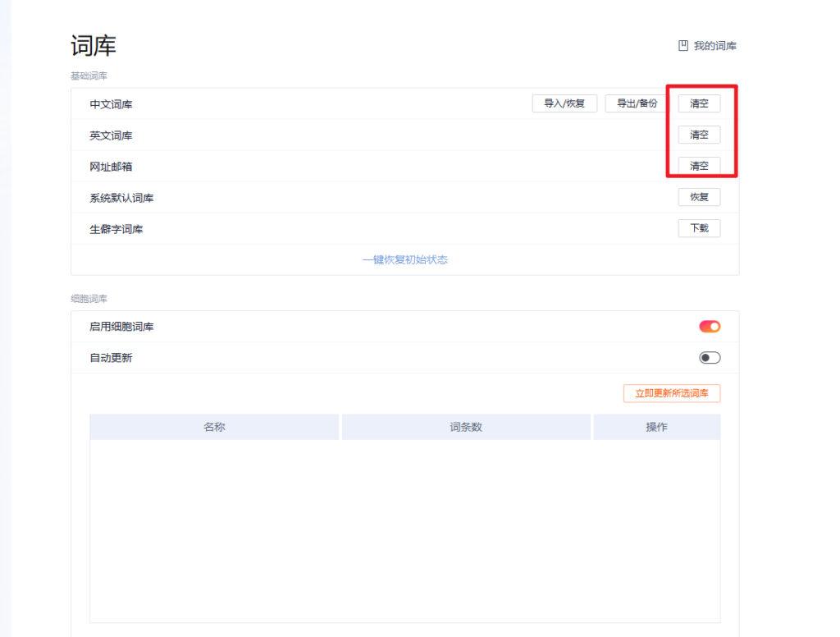Click 一键恢复初始状态 to reset dictionaries
This screenshot has height=637, width=840.
point(404,259)
